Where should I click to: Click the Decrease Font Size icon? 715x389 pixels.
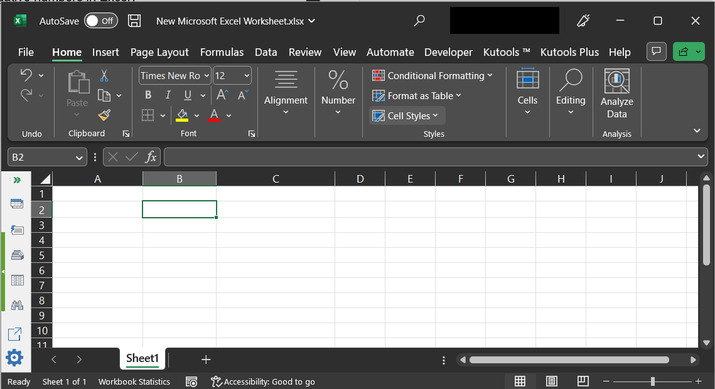(242, 95)
